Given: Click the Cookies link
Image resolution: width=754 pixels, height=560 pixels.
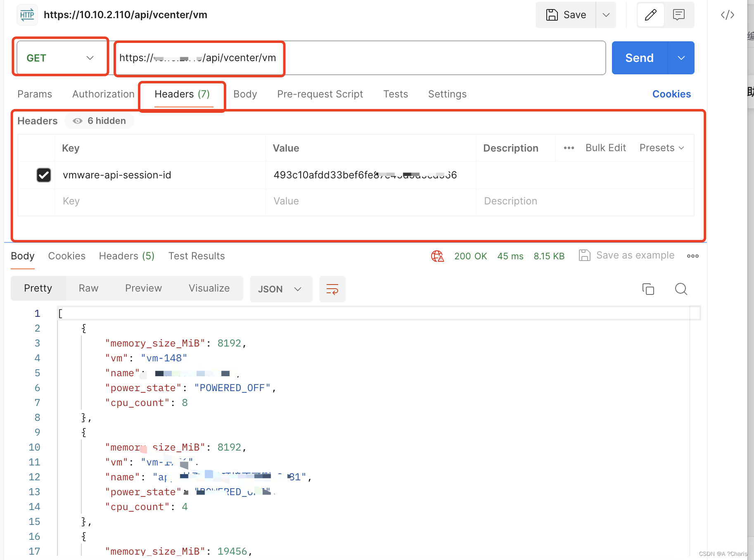Looking at the screenshot, I should 671,94.
